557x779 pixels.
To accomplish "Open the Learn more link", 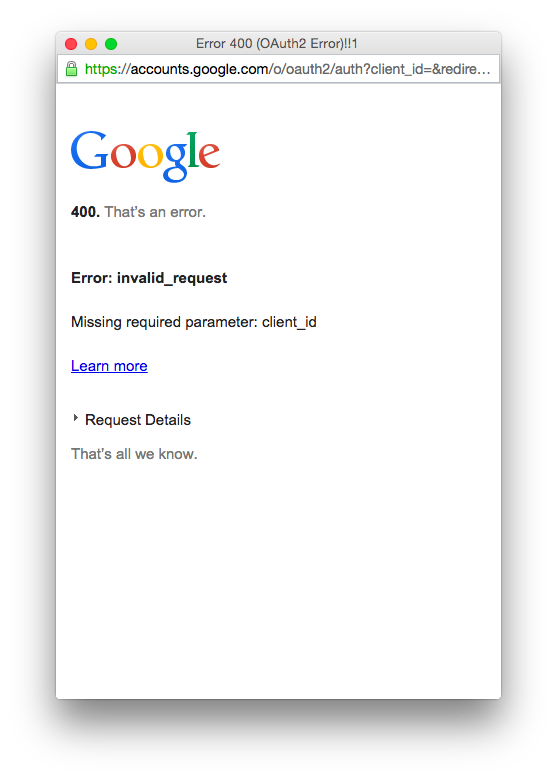I will click(109, 366).
